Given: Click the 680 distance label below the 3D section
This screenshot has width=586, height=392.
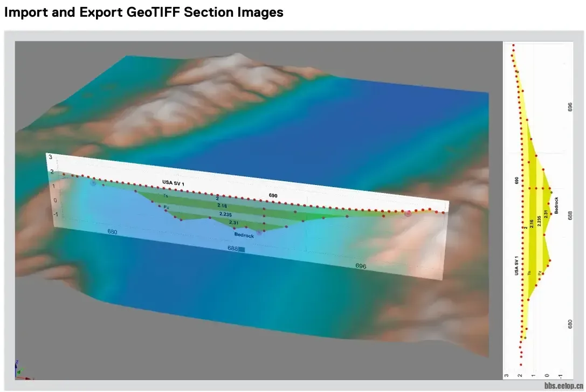Looking at the screenshot, I should 112,232.
